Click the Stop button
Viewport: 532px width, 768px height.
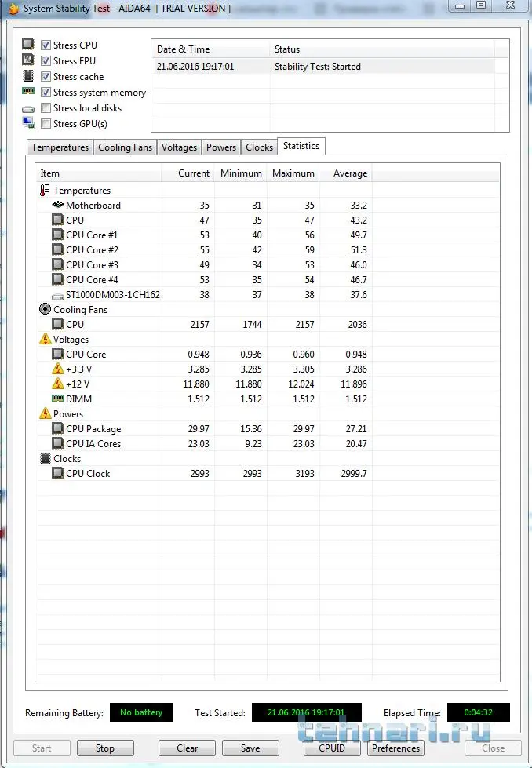click(105, 748)
